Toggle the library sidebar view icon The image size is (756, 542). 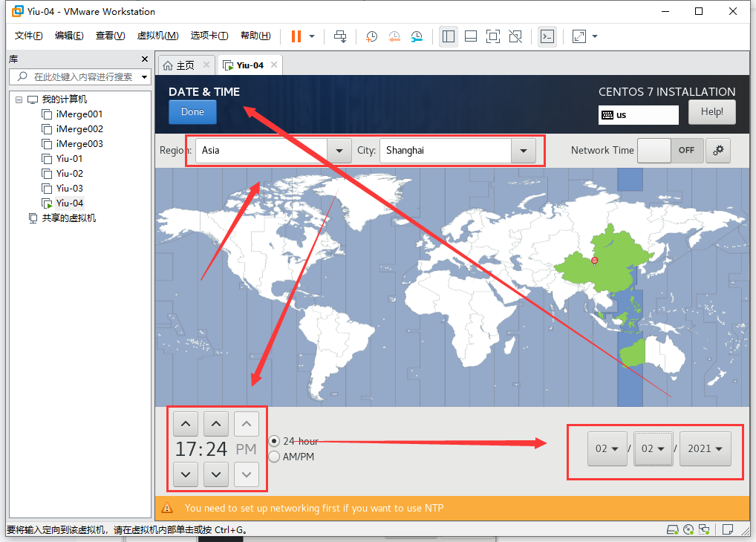tap(449, 36)
